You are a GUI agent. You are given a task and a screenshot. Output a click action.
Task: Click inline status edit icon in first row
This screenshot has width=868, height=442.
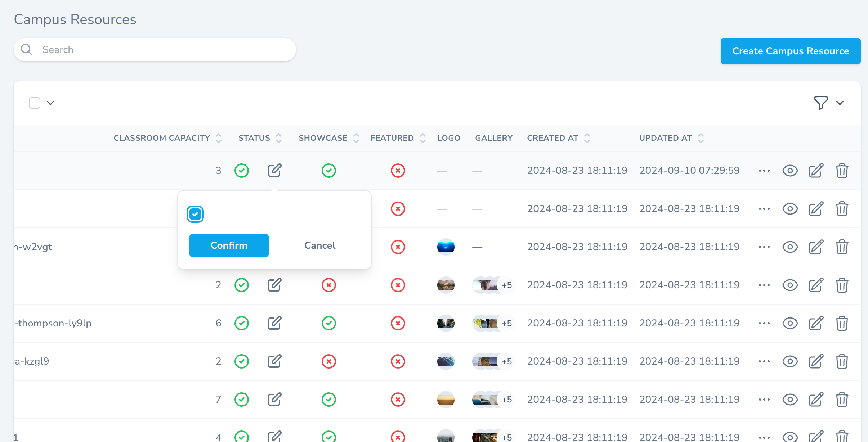point(274,171)
